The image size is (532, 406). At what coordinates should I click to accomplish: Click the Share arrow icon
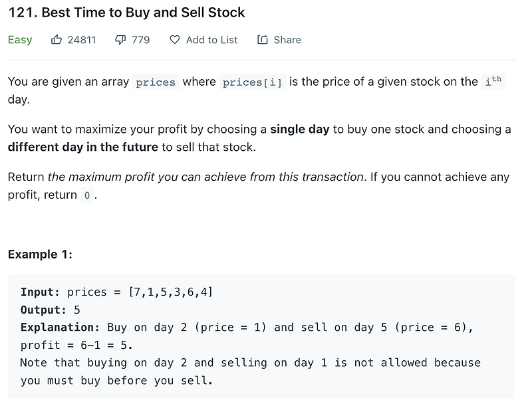click(262, 40)
